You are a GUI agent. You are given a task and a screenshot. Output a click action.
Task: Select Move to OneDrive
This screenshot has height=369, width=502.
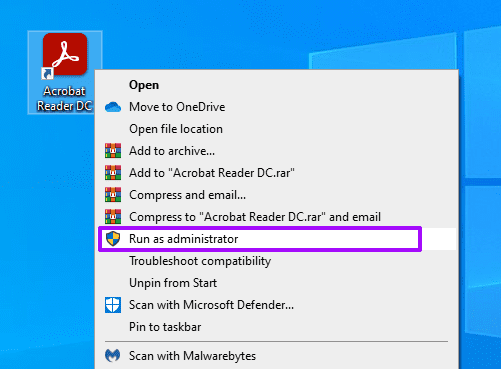coord(277,107)
